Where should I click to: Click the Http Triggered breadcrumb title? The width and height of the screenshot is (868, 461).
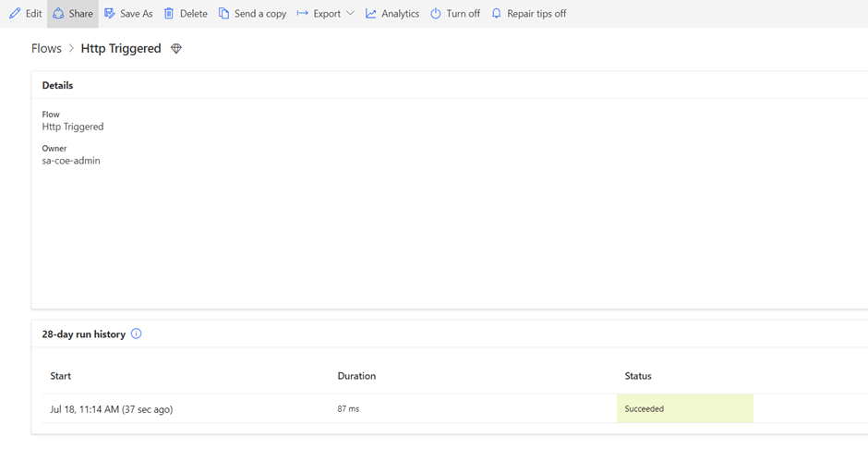coord(121,49)
